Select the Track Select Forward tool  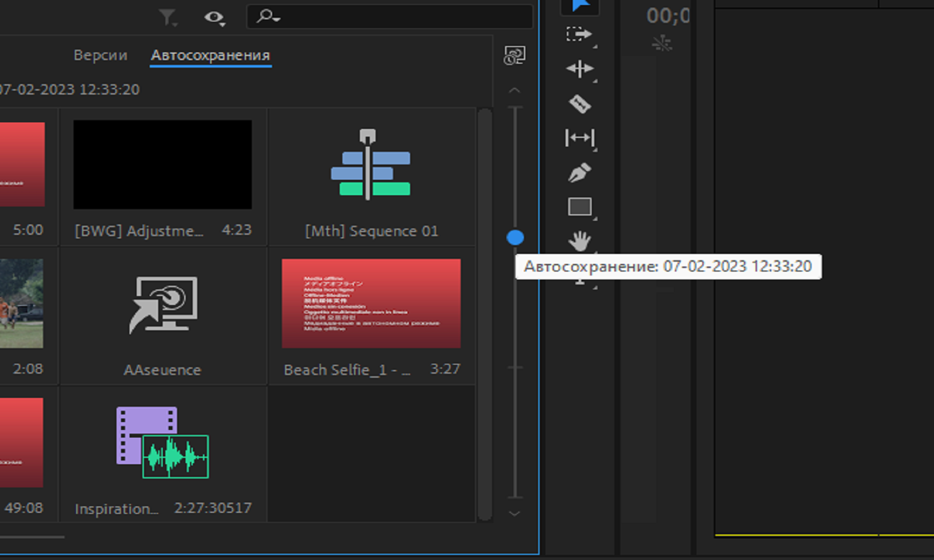click(580, 34)
